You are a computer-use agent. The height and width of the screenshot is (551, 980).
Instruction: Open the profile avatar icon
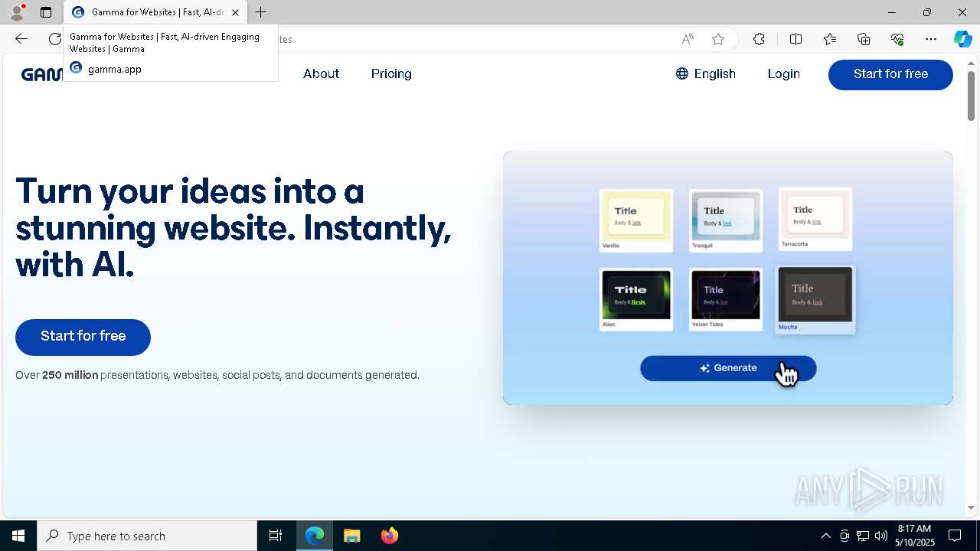17,12
